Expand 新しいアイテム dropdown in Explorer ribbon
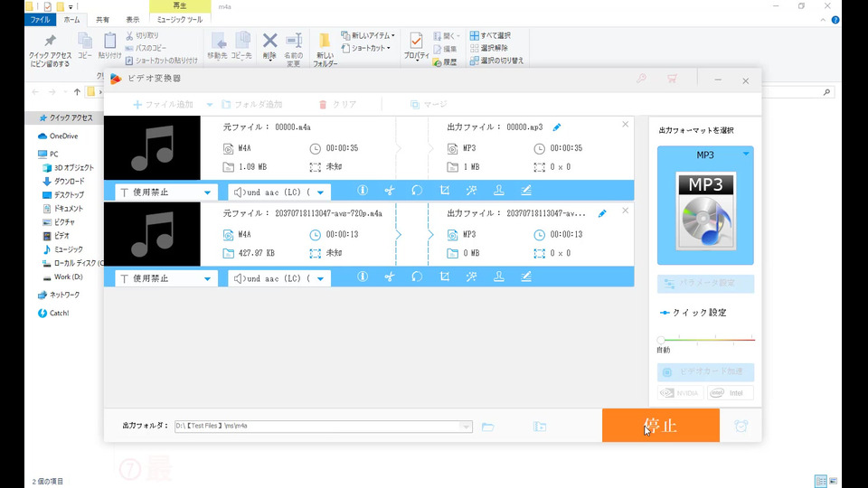Image resolution: width=868 pixels, height=488 pixels. click(x=393, y=35)
